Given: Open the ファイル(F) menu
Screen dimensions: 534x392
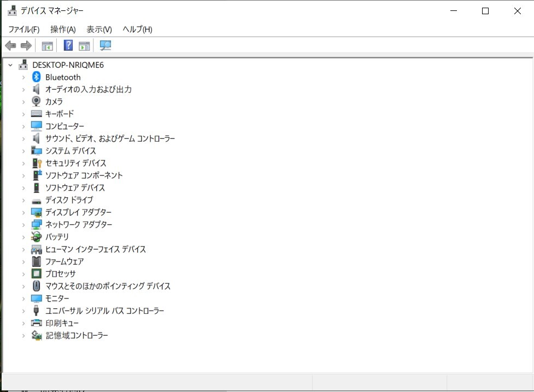Looking at the screenshot, I should pyautogui.click(x=24, y=30).
